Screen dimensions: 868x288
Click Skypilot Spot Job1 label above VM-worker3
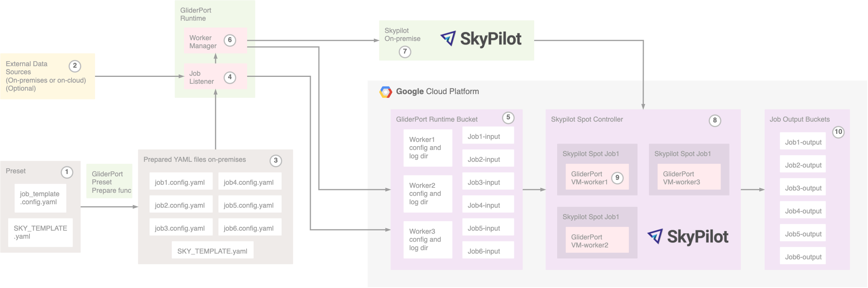[682, 154]
